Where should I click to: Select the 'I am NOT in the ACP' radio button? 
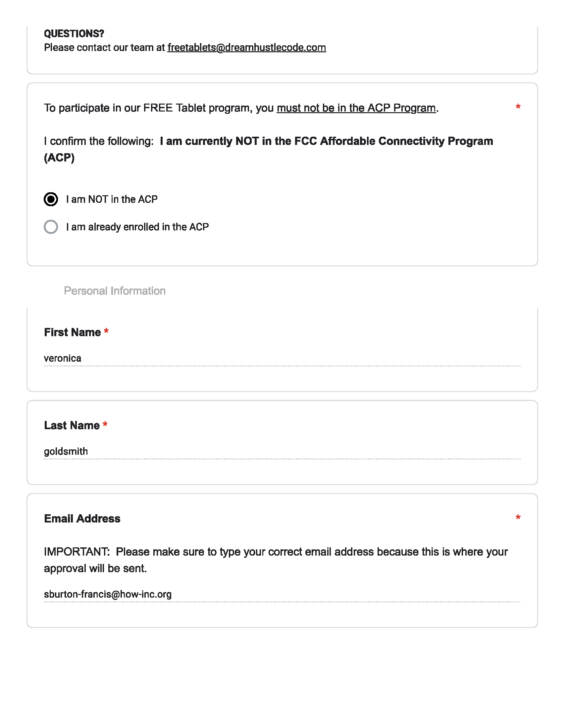(x=51, y=199)
